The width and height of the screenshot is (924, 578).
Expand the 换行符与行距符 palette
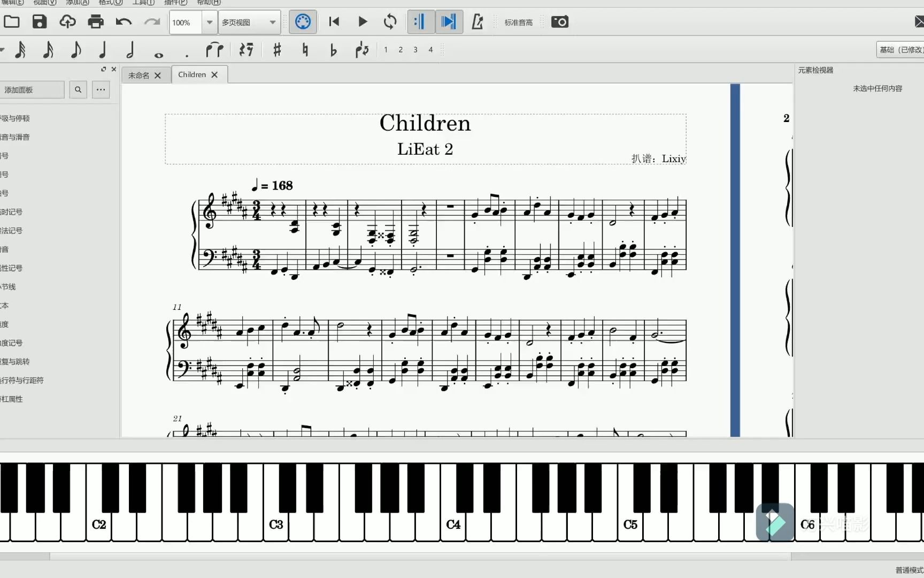pyautogui.click(x=22, y=381)
